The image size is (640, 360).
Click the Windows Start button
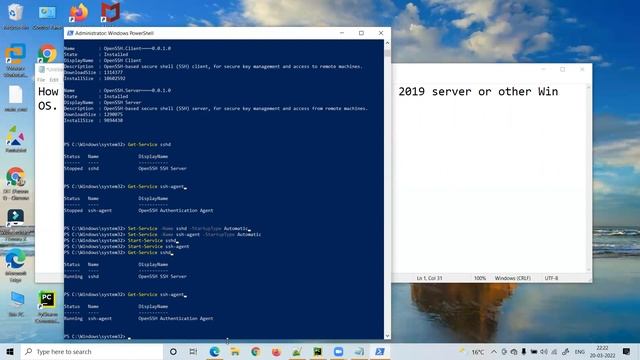(x=10, y=351)
